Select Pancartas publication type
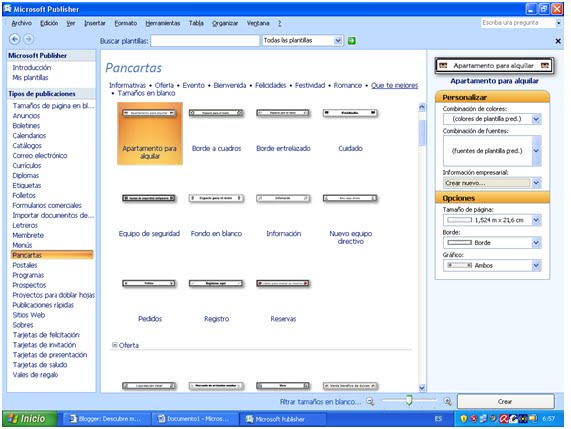 click(52, 255)
